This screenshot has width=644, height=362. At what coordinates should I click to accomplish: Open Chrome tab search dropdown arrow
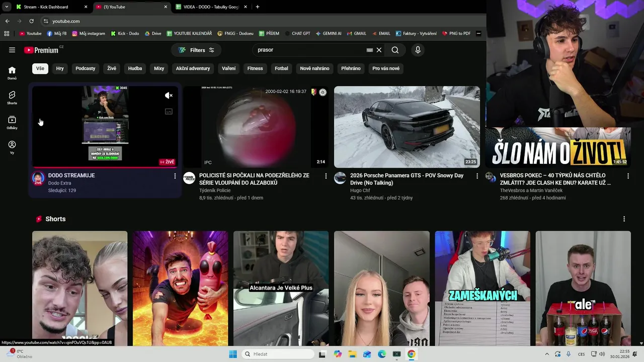[6, 7]
